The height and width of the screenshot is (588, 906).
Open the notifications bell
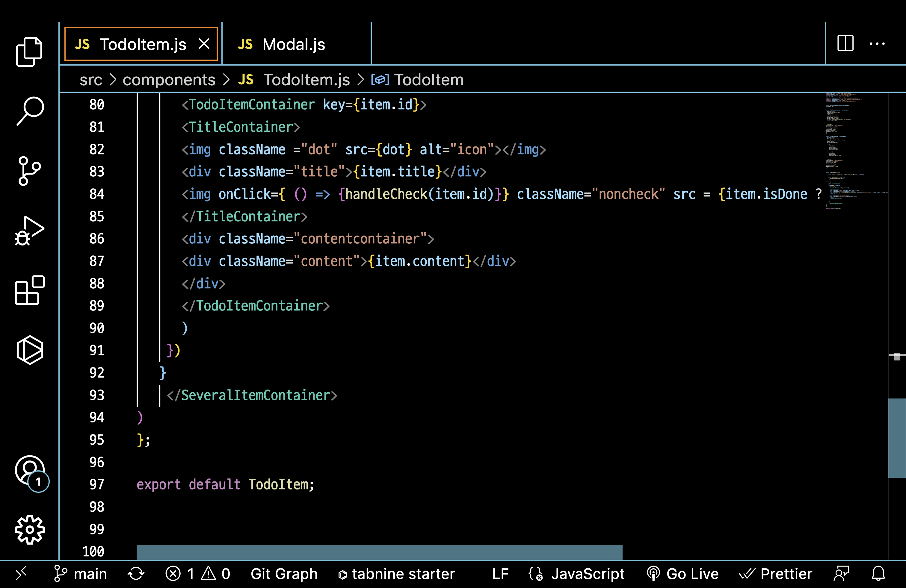(879, 574)
